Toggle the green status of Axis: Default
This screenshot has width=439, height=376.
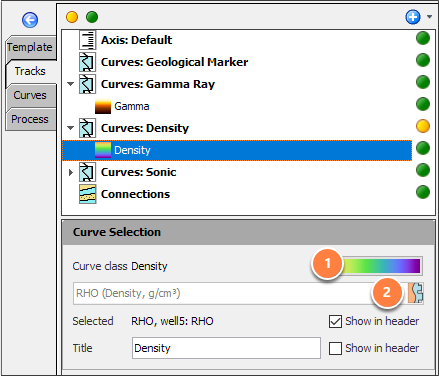[423, 38]
